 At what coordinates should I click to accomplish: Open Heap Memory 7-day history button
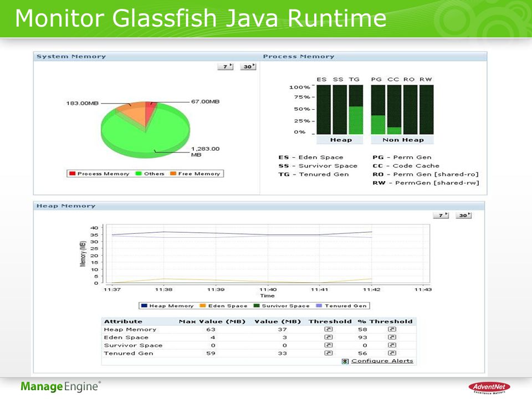(441, 215)
